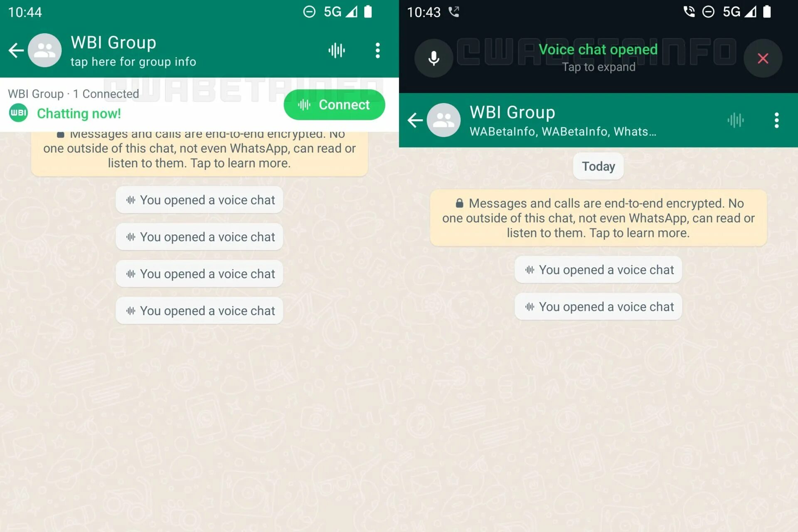Image resolution: width=798 pixels, height=532 pixels.
Task: Tap the group avatar icon left screen
Action: pos(44,50)
